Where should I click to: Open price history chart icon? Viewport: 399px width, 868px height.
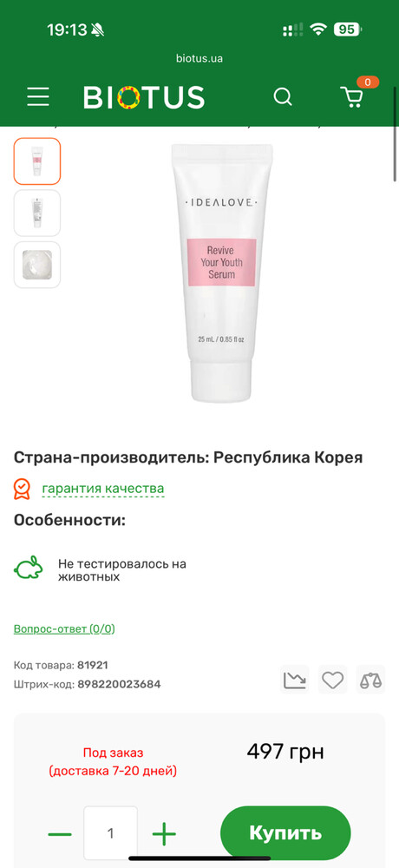(294, 680)
